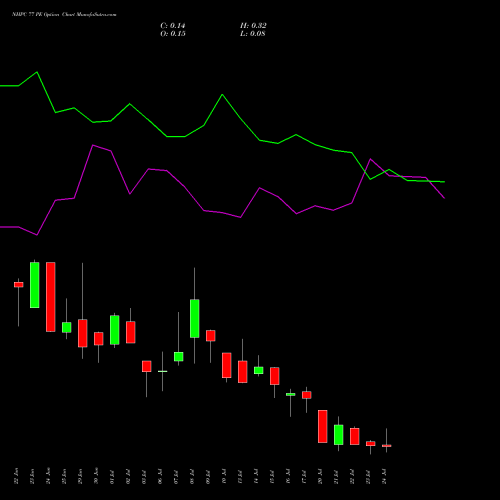Click the 24 Jul date label
Viewport: 500px width, 500px height.
click(384, 476)
